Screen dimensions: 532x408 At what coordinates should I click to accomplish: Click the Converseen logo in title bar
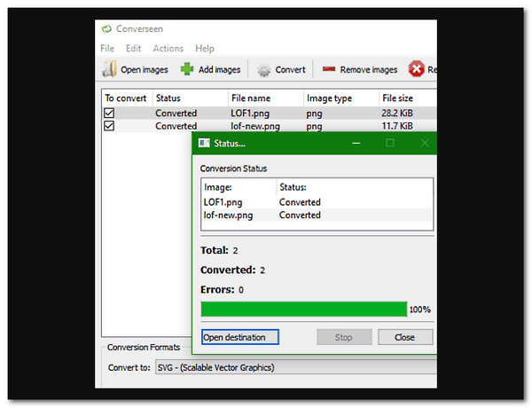[107, 27]
